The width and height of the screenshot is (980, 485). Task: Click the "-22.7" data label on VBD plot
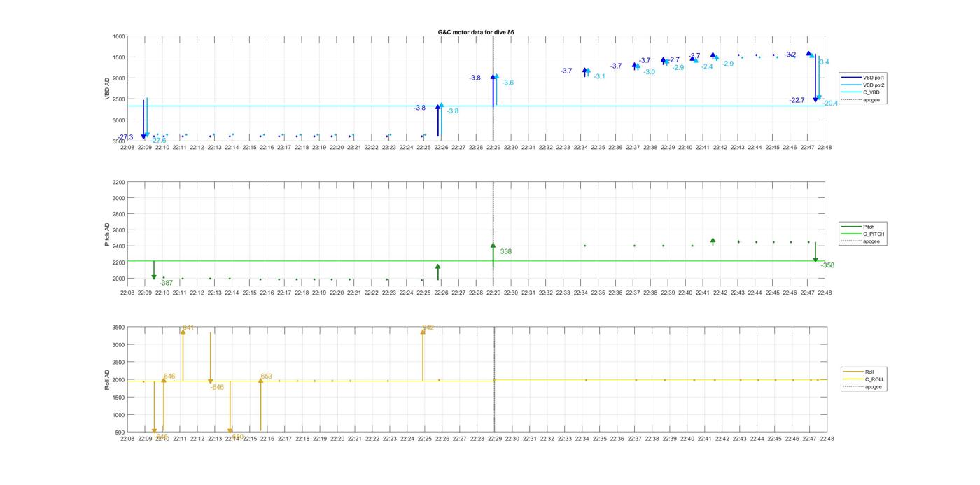[797, 101]
